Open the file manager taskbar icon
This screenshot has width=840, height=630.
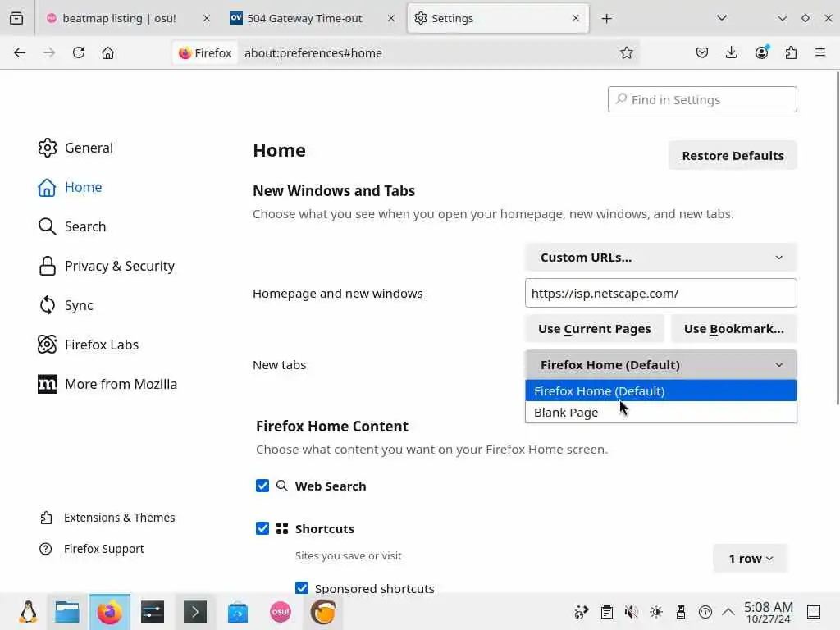click(x=67, y=612)
